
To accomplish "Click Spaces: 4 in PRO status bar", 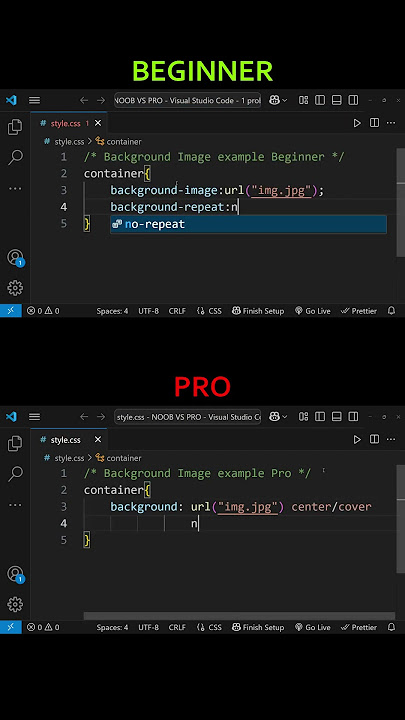I will [x=112, y=627].
